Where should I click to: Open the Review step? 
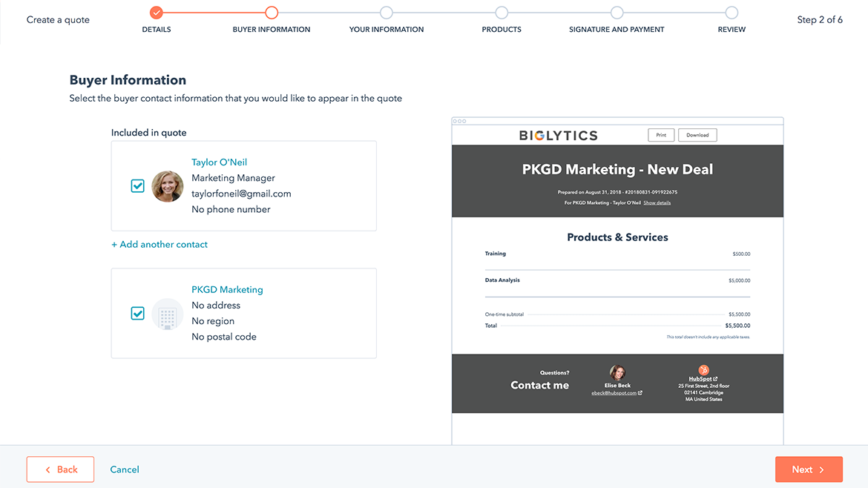pyautogui.click(x=731, y=13)
